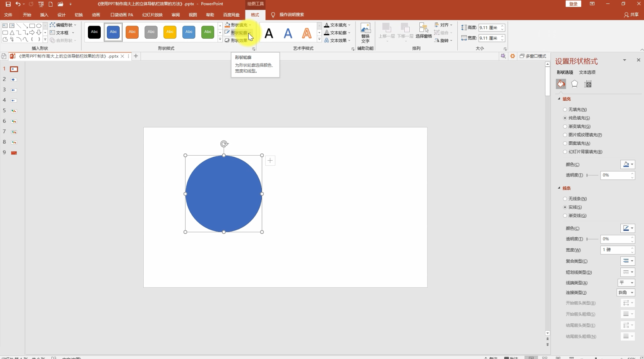Open the 连接类型 join type dropdown
This screenshot has width=644, height=359.
[x=626, y=293]
